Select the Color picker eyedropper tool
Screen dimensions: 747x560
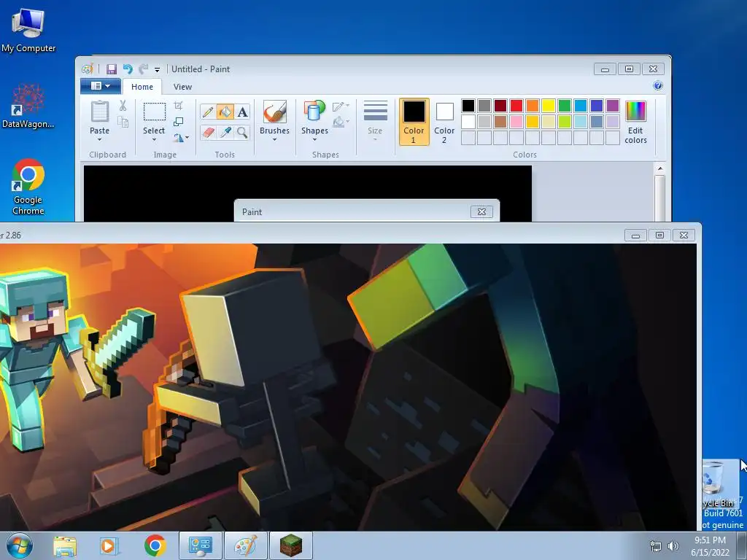click(x=225, y=132)
